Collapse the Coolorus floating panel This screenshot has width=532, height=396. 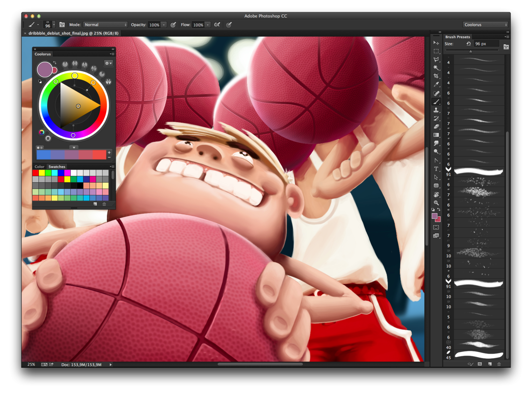pyautogui.click(x=113, y=49)
